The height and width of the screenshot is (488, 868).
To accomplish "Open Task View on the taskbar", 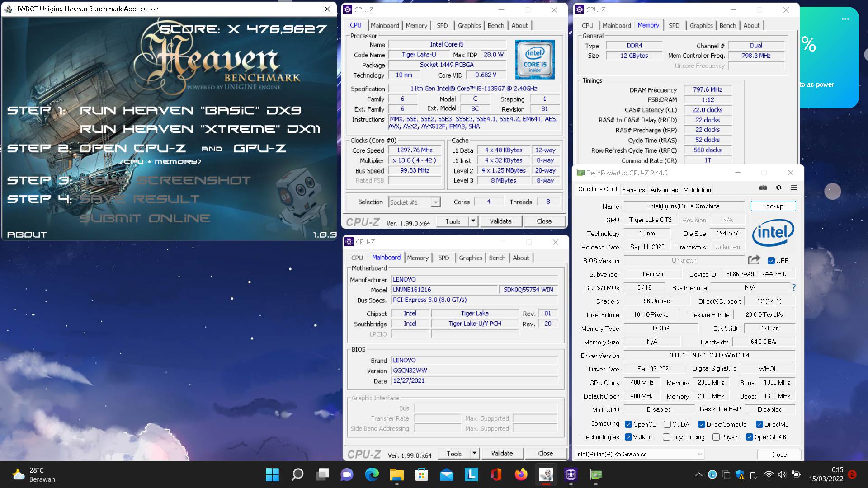I will click(x=322, y=474).
